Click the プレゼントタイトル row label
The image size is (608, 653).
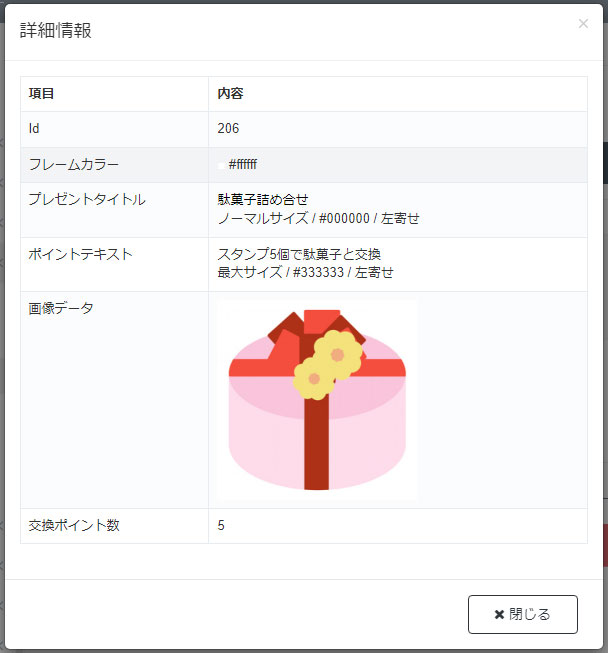click(x=87, y=200)
